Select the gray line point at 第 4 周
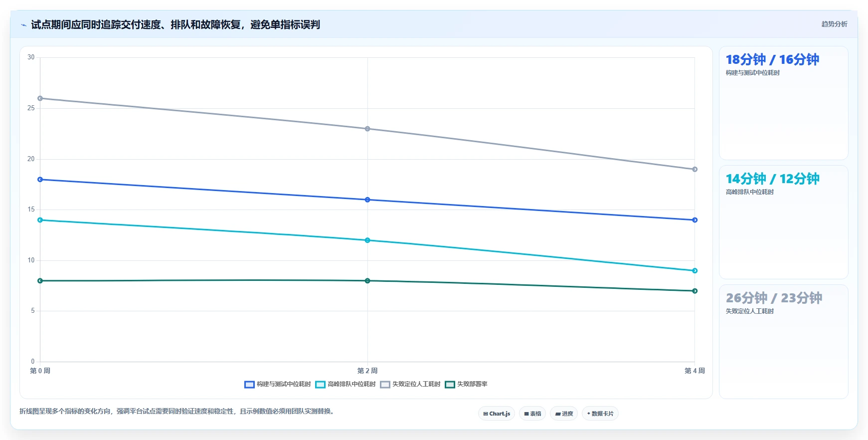 (x=694, y=169)
